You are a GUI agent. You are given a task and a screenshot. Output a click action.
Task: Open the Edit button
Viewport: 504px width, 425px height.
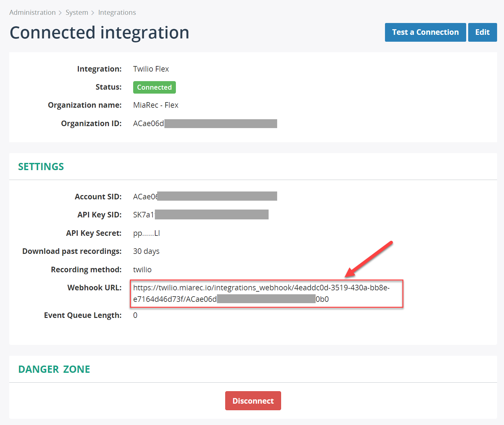482,32
